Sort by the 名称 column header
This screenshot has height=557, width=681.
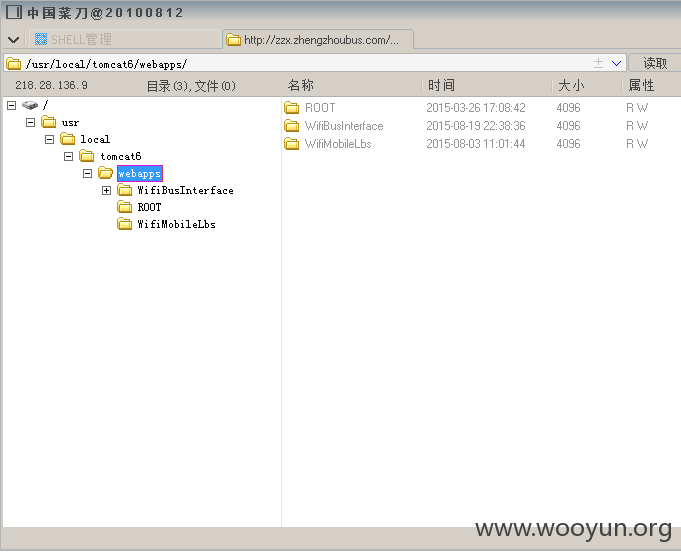352,85
